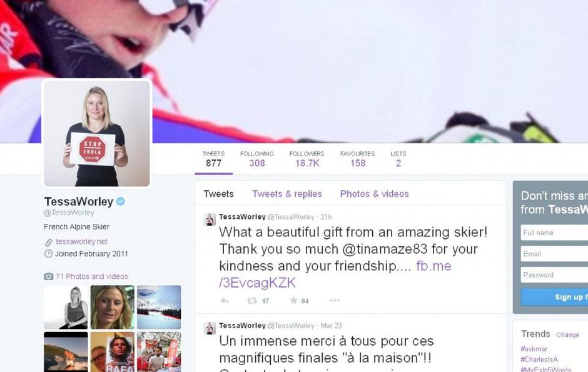The height and width of the screenshot is (372, 588).
Task: Open the fb.me link in the first tweet
Action: coord(335,274)
